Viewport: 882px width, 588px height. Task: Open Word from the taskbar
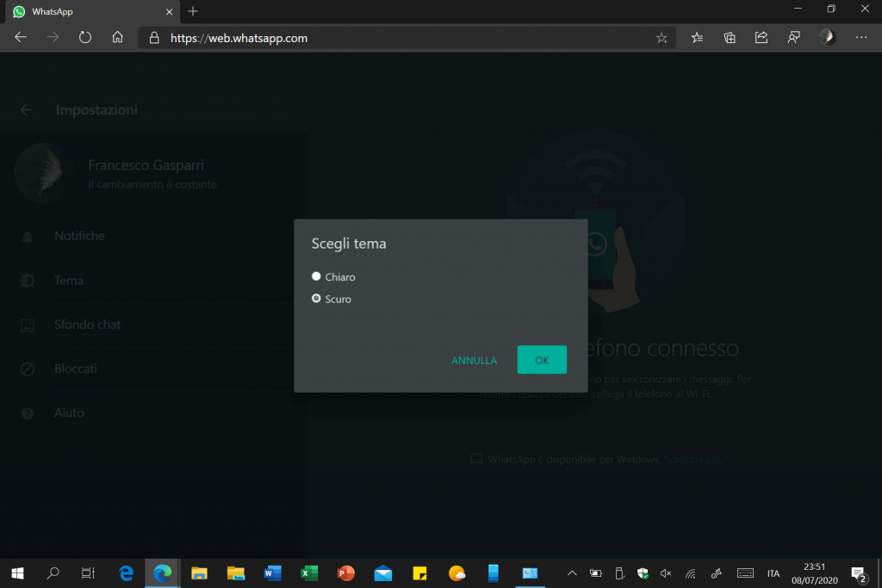tap(272, 573)
